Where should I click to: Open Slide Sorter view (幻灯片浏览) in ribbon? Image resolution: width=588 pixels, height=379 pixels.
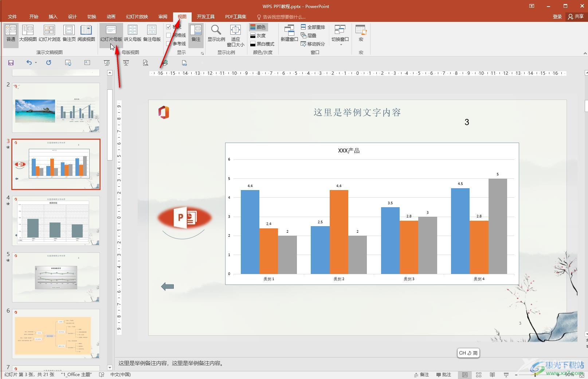click(x=49, y=34)
